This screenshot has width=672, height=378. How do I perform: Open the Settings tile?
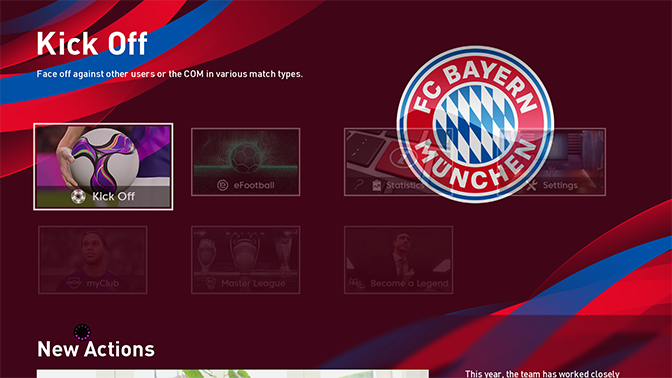[x=551, y=162]
